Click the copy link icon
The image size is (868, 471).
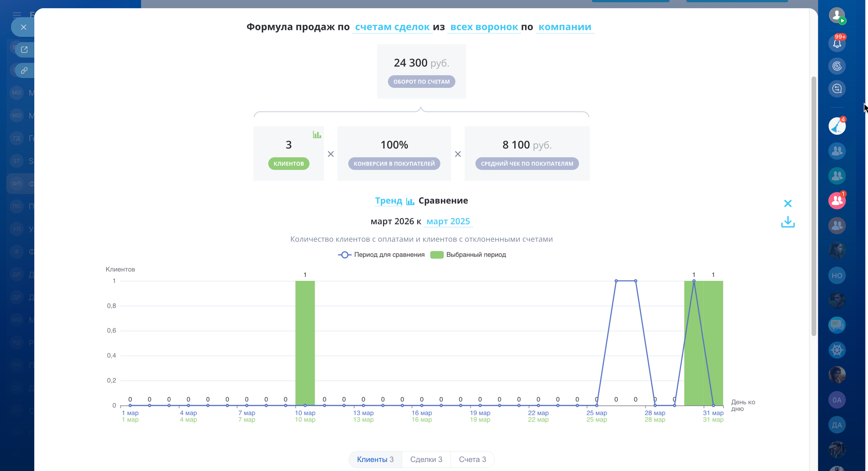click(24, 70)
